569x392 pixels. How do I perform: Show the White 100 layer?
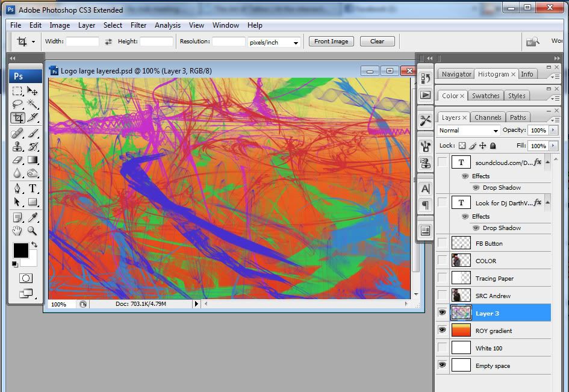coord(442,347)
